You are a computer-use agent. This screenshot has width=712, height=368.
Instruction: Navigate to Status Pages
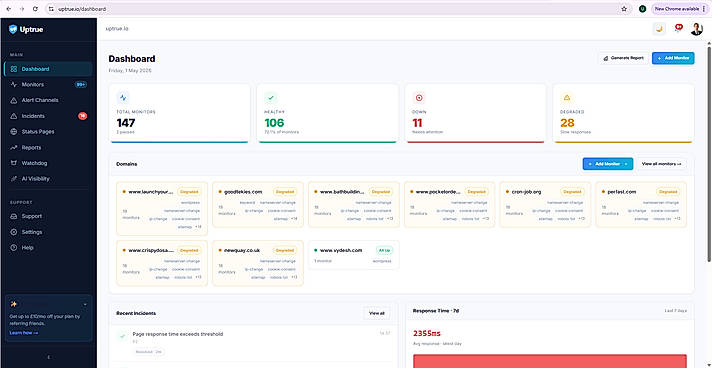coord(48,131)
